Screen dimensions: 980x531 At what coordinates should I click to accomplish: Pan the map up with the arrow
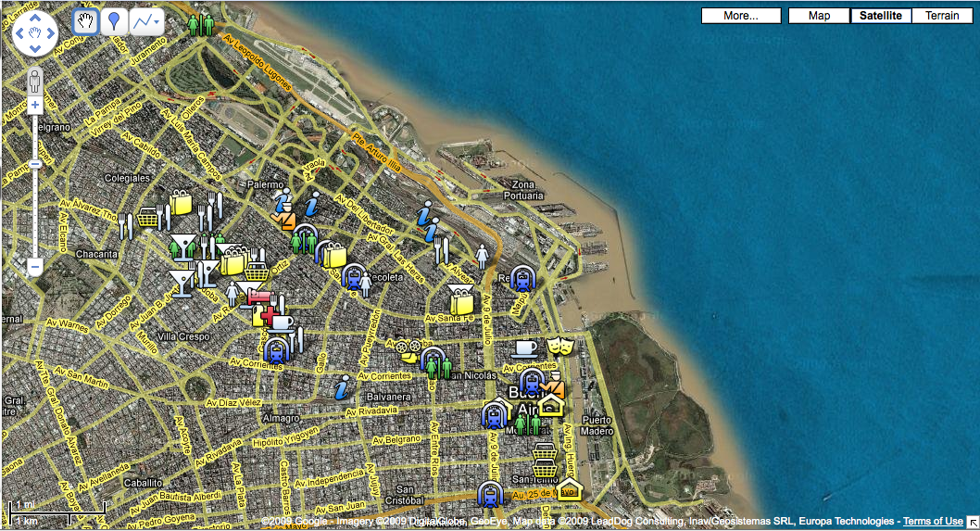[x=35, y=19]
